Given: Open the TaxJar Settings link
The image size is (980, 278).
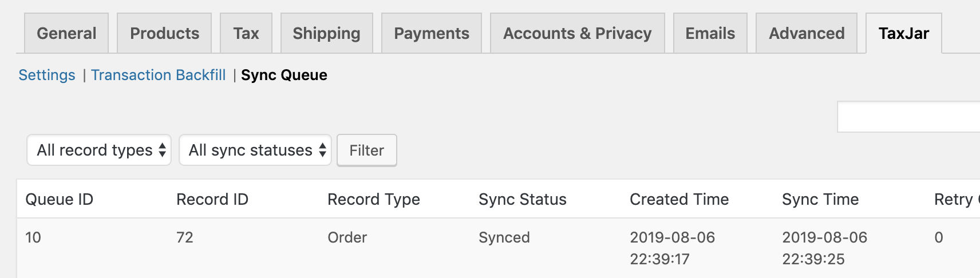Looking at the screenshot, I should (47, 75).
